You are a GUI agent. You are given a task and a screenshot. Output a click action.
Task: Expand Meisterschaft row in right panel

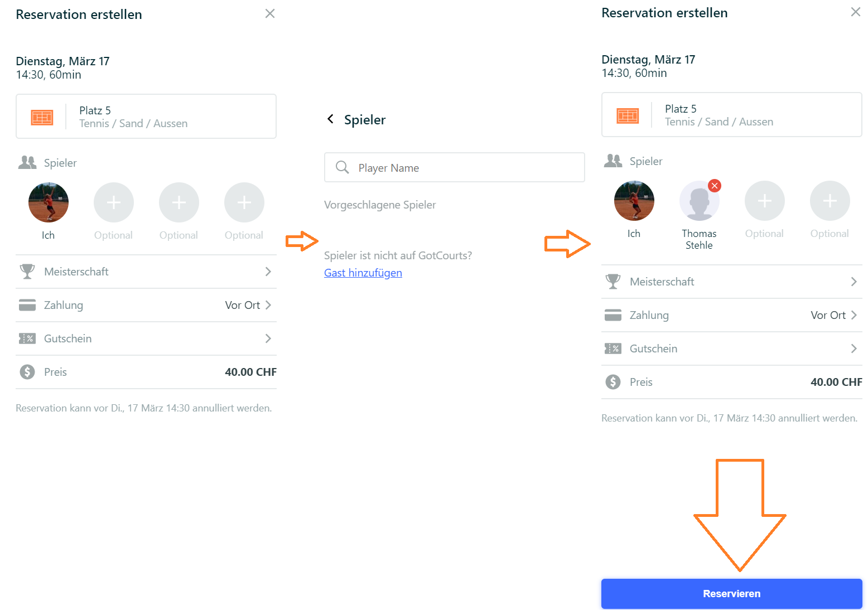click(x=732, y=282)
